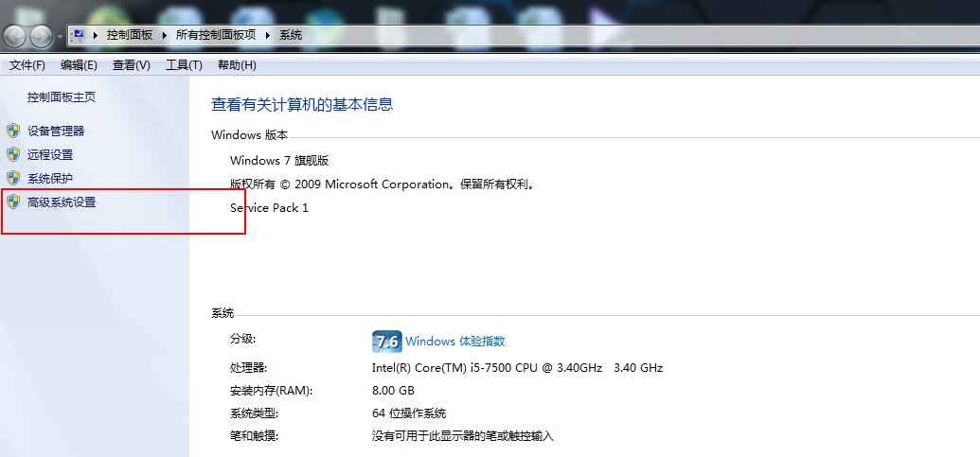Open the 文件(F) menu
Viewport: 980px width, 457px height.
point(27,65)
